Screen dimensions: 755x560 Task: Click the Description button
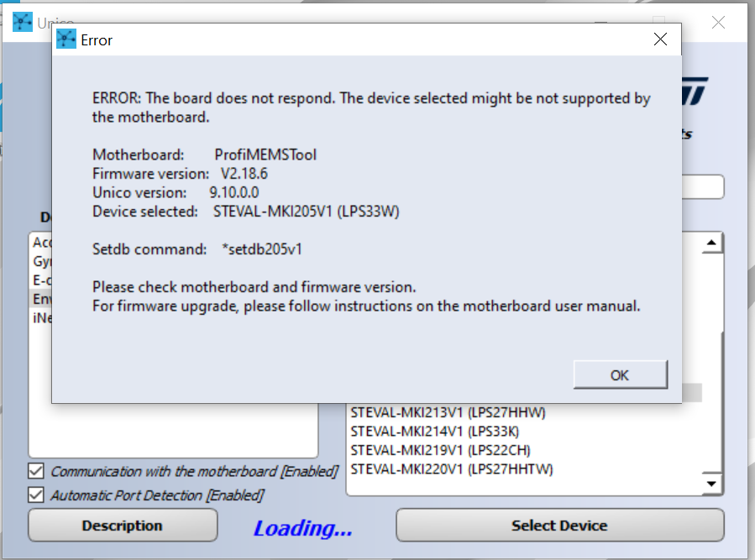pos(123,526)
